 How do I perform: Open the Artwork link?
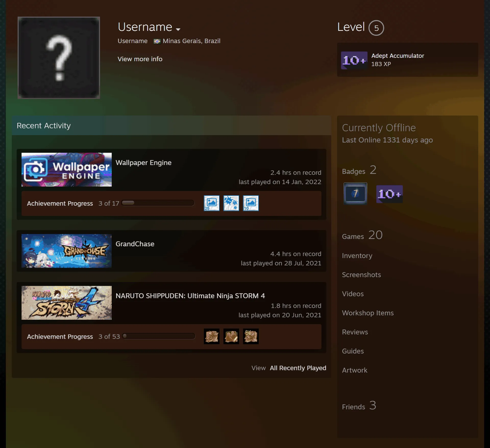354,370
